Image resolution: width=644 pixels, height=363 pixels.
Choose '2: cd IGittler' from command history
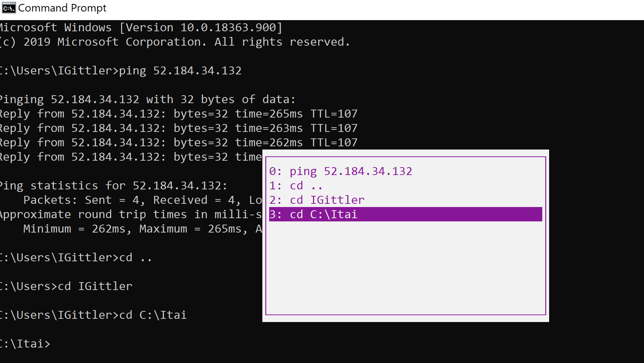click(x=316, y=200)
